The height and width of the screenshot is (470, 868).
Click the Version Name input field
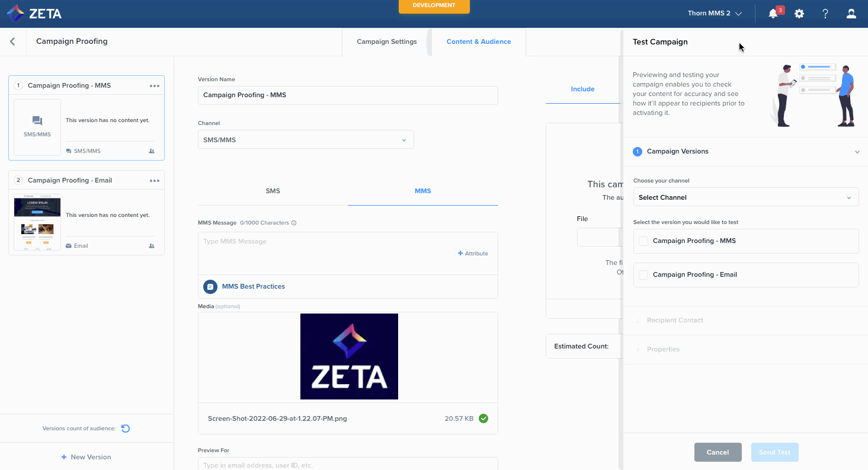[348, 95]
